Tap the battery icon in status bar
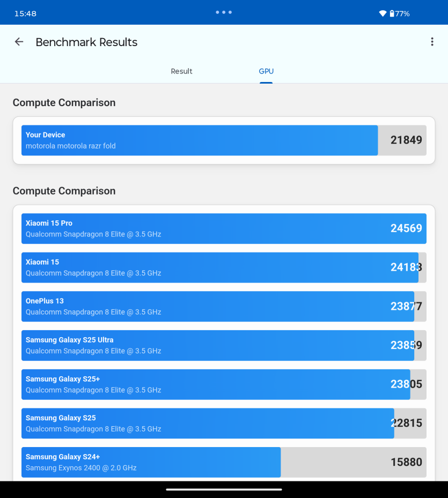The image size is (448, 498). (392, 13)
